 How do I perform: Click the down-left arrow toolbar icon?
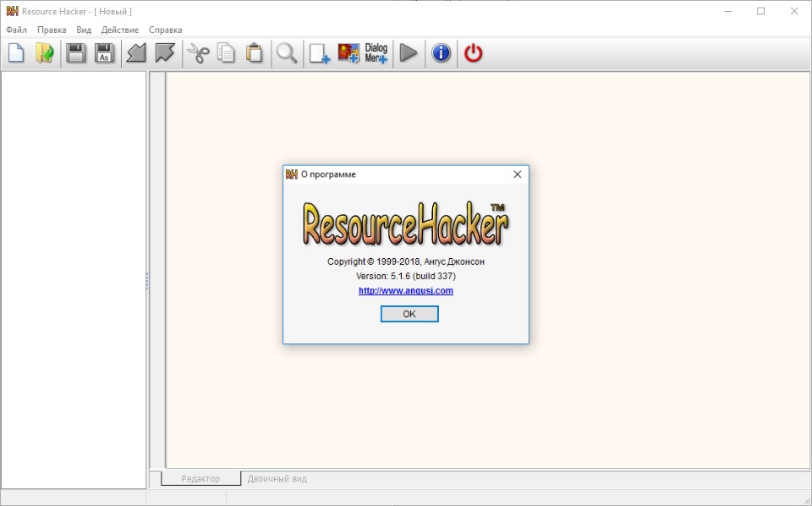point(136,52)
